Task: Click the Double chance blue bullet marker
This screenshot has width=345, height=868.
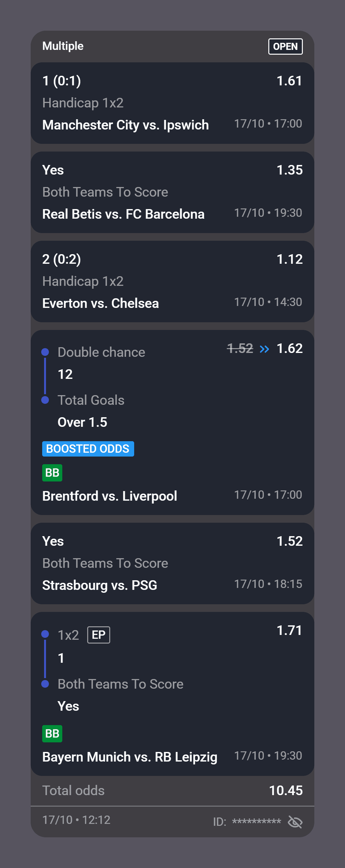Action: coord(45,352)
